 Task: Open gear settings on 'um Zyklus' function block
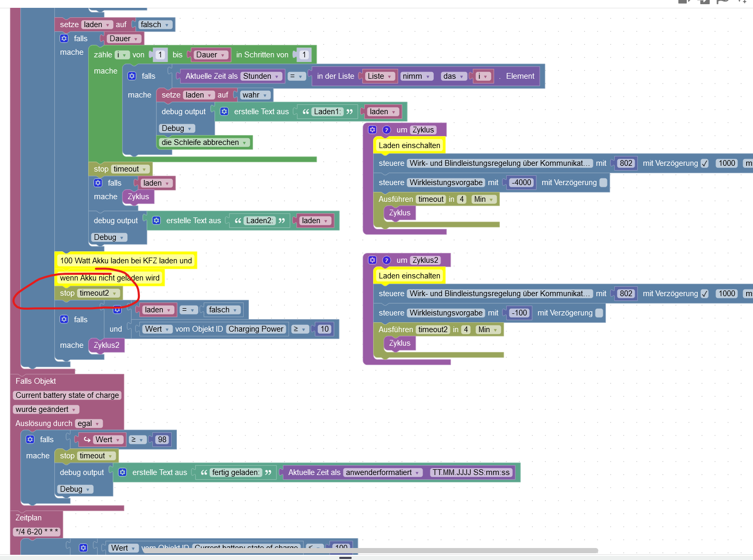click(x=372, y=130)
